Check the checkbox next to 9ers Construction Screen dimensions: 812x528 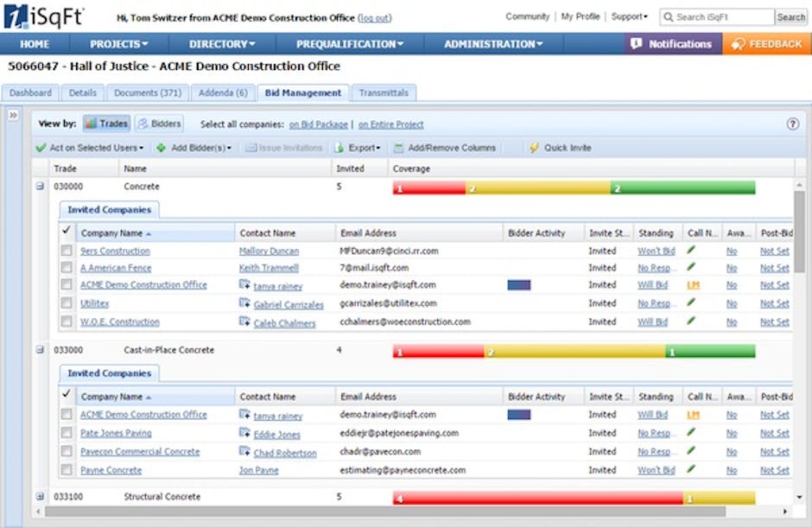click(x=67, y=250)
